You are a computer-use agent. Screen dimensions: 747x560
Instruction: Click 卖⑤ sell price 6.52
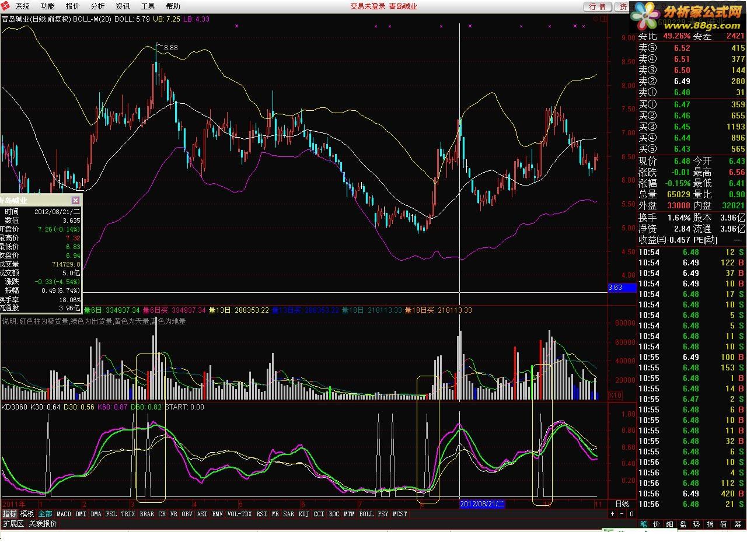(x=682, y=48)
